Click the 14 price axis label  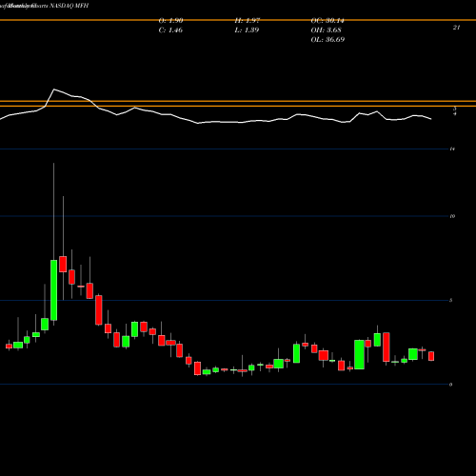pos(452,149)
